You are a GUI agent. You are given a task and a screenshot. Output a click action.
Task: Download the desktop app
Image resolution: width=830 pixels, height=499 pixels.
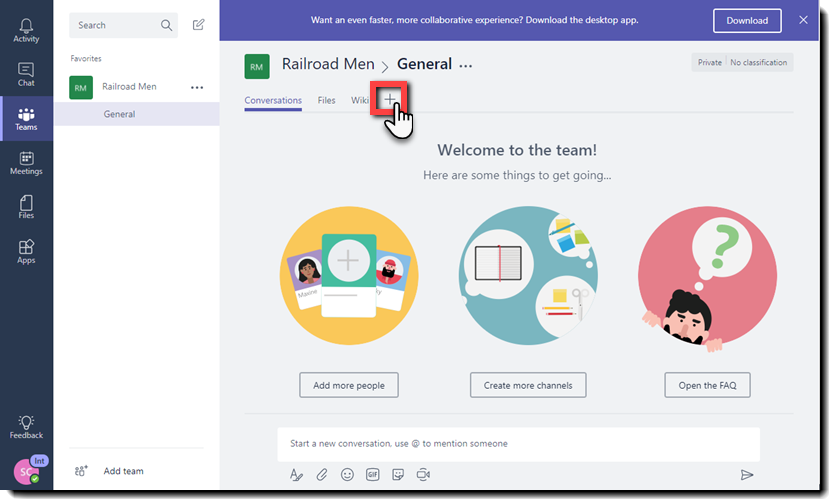(747, 21)
